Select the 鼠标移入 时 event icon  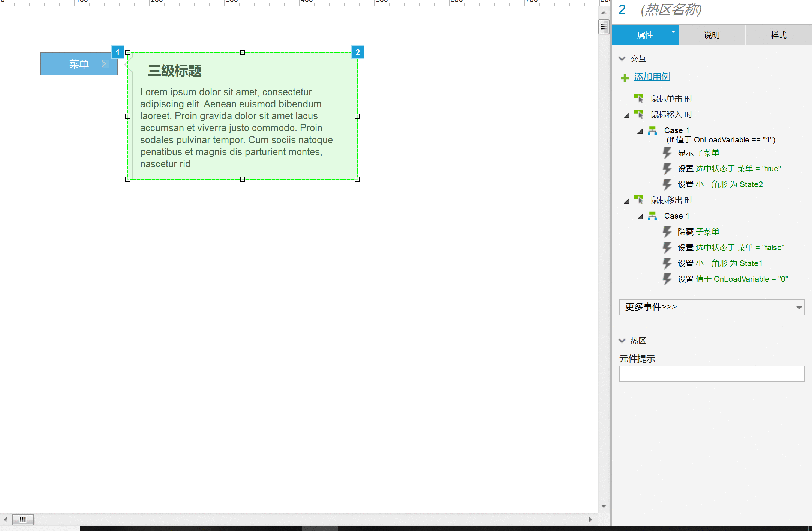point(639,114)
